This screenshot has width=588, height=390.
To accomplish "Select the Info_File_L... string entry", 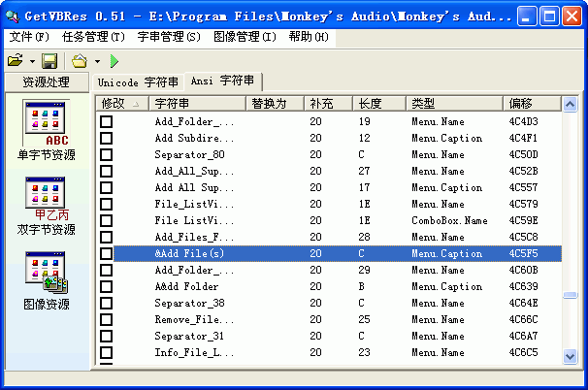I will point(194,352).
